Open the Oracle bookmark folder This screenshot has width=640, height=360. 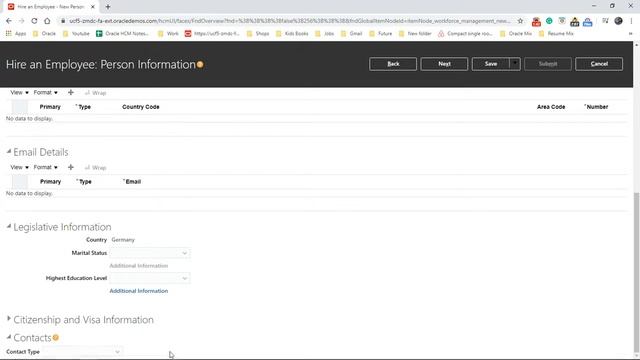(x=44, y=33)
